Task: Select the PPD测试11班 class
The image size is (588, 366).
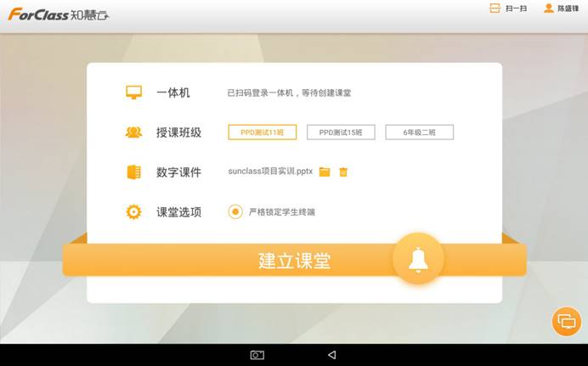Action: click(262, 132)
